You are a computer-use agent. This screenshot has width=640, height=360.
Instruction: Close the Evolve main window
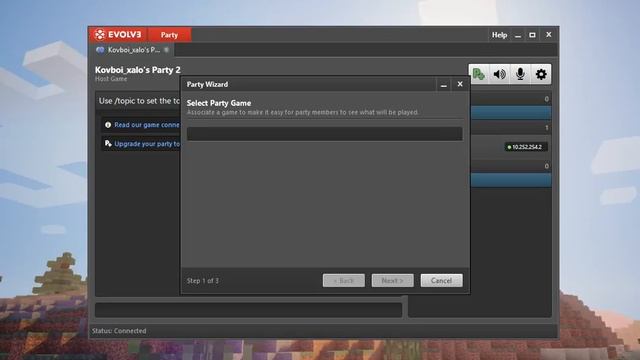click(549, 35)
